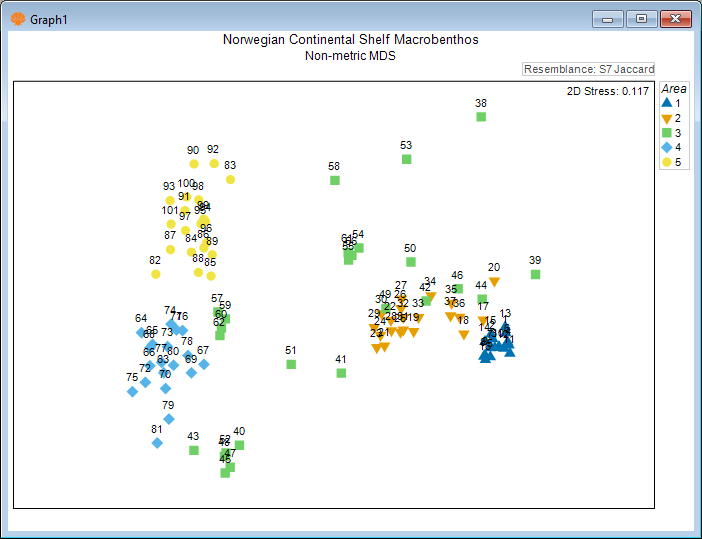Viewport: 702px width, 539px height.
Task: Select the green square point labeled 39
Action: (x=535, y=274)
